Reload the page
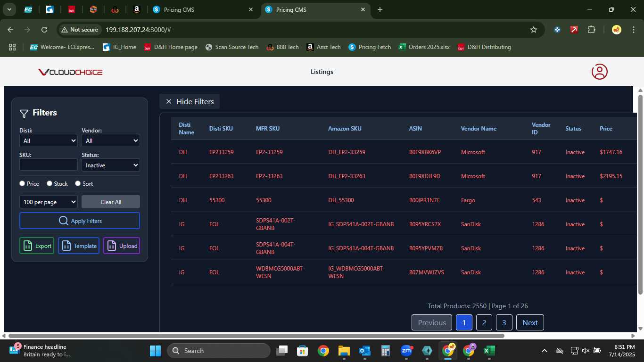The image size is (644, 362). point(44,30)
